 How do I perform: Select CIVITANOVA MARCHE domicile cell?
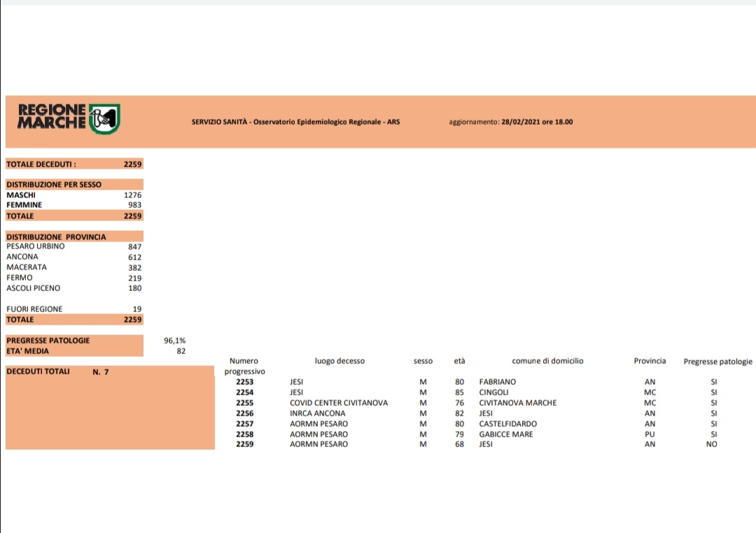(x=518, y=403)
